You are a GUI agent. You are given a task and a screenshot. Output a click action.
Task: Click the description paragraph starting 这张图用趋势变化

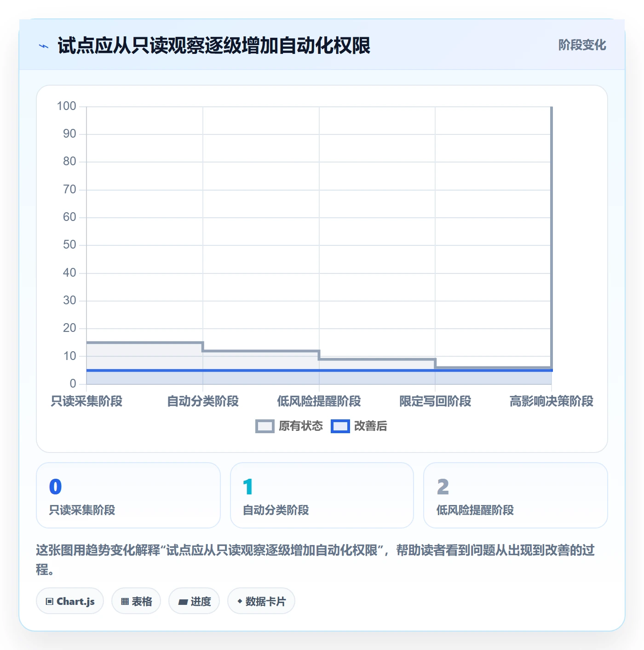click(316, 560)
